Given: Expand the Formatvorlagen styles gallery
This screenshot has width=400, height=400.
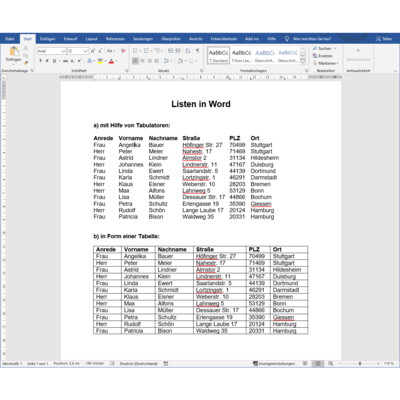Looking at the screenshot, I should (x=303, y=62).
